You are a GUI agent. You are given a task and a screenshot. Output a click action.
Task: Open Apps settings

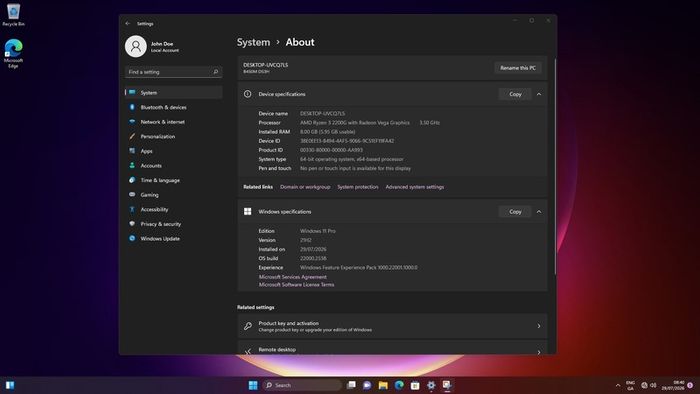[x=173, y=151]
